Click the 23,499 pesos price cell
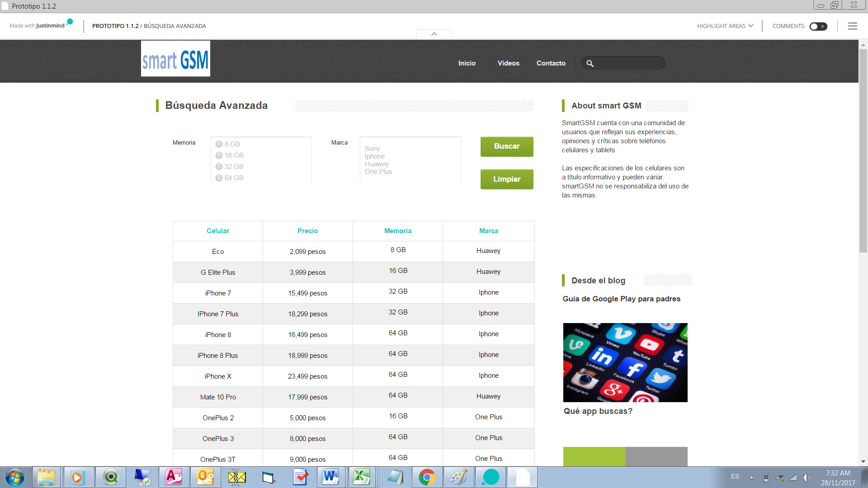The width and height of the screenshot is (868, 488). (x=308, y=376)
